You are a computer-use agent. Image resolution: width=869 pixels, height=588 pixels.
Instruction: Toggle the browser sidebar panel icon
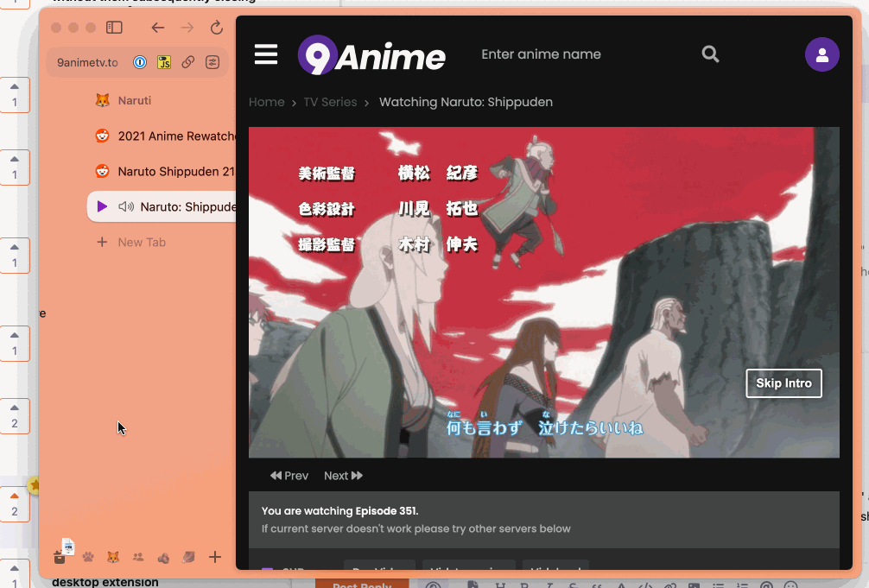pyautogui.click(x=114, y=28)
